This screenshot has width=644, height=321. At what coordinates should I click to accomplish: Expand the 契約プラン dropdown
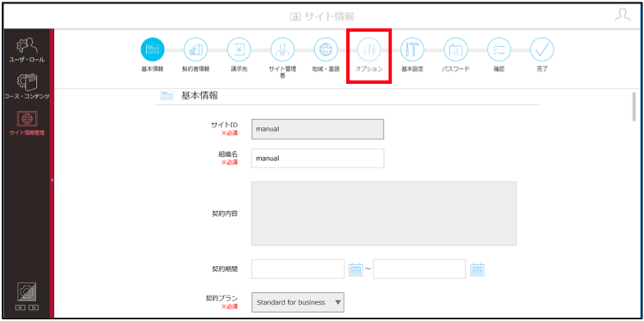pos(298,302)
